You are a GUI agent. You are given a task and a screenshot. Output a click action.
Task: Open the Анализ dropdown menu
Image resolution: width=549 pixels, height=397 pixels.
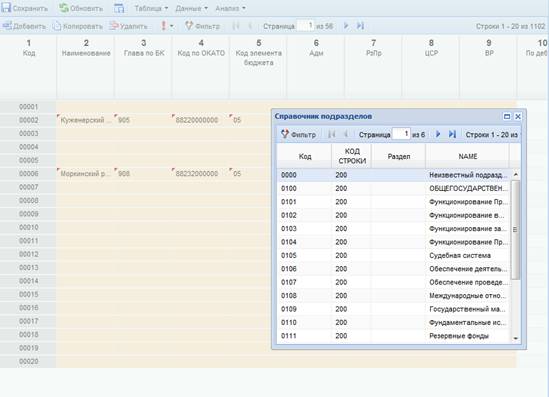230,8
